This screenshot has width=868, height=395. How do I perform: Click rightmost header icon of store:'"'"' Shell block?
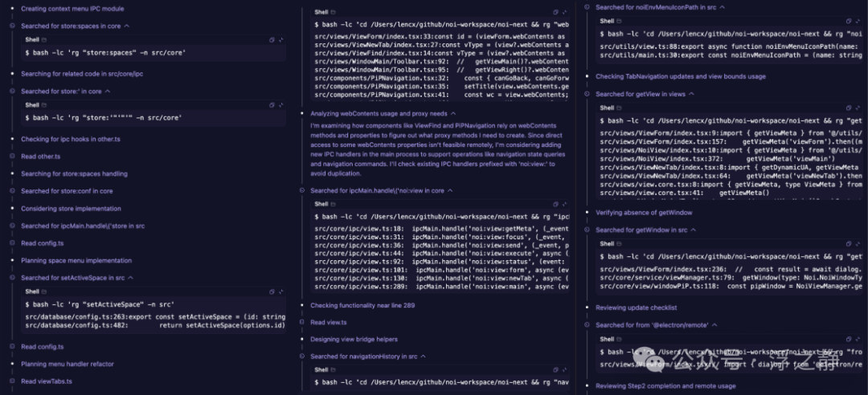280,104
